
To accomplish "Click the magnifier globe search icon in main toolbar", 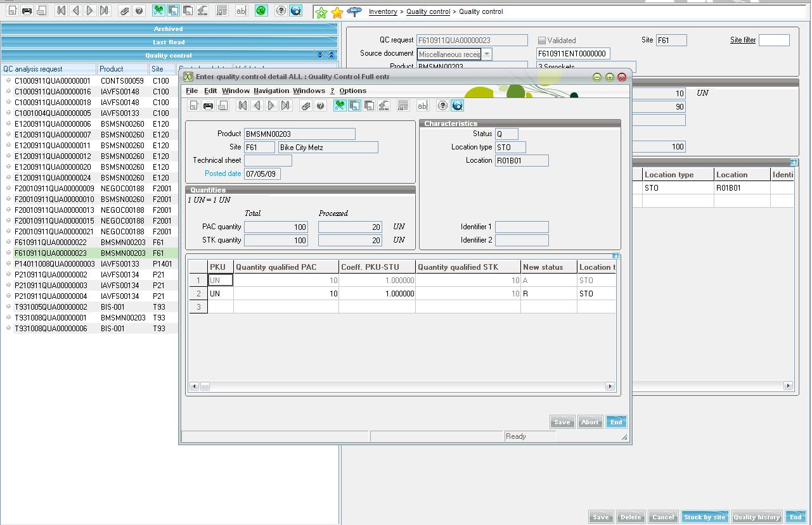I will pyautogui.click(x=295, y=11).
